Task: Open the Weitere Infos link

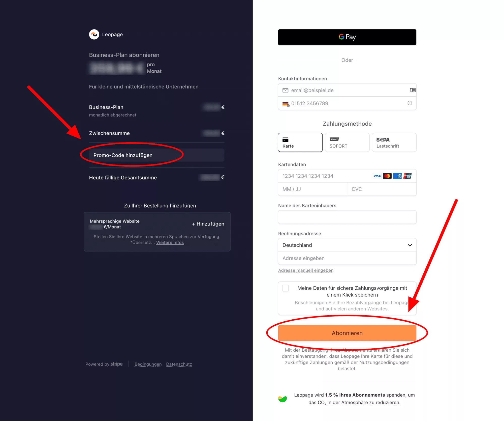Action: 170,243
